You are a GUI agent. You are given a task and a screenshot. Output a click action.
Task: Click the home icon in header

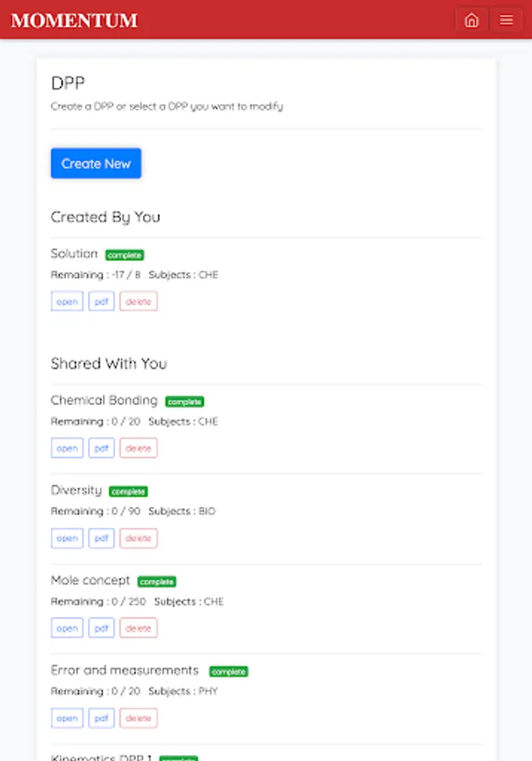click(x=471, y=20)
